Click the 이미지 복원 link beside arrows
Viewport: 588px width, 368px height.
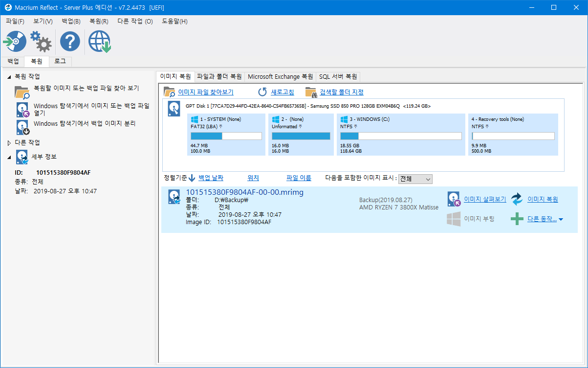click(x=543, y=199)
